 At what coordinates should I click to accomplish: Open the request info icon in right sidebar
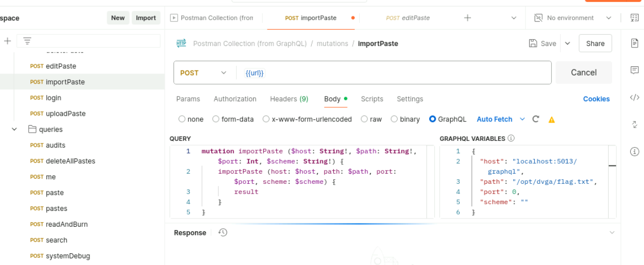[x=634, y=151]
